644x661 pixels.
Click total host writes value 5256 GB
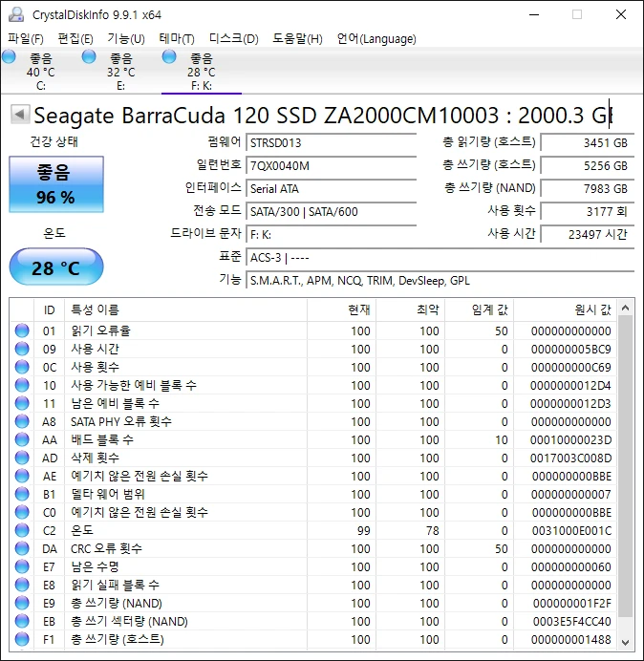[587, 165]
